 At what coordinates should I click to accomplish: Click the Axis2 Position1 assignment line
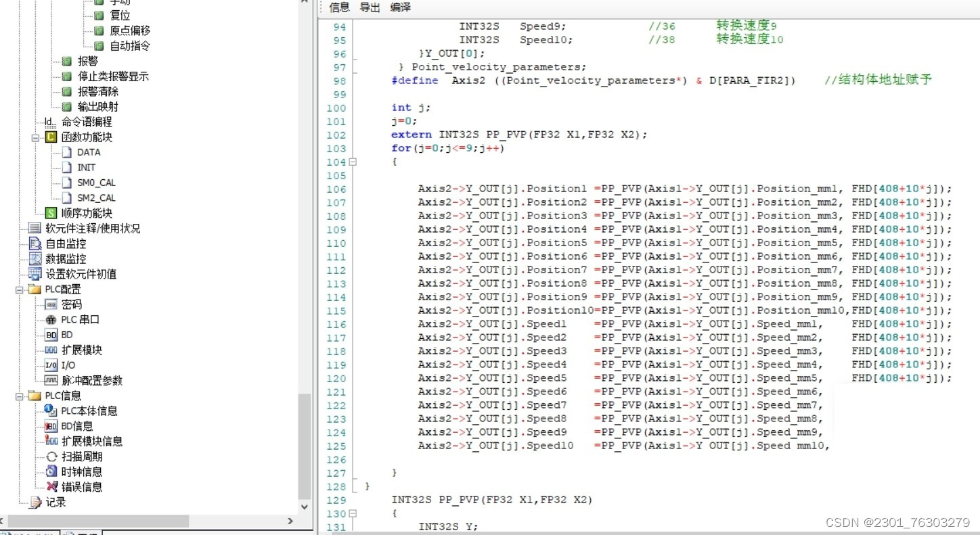pyautogui.click(x=685, y=189)
